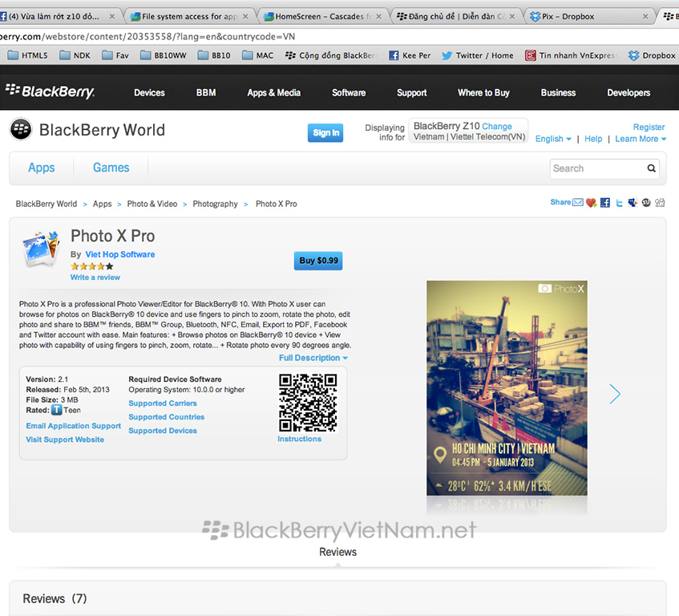Share via the Twitter bird icon
Image resolution: width=679 pixels, height=616 pixels.
[619, 203]
